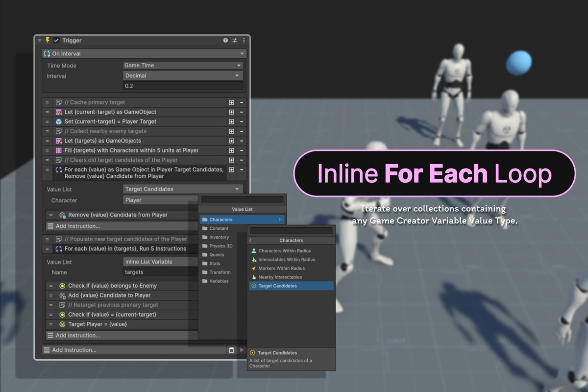Remove the Set {current-target} = Player Target instruction
Viewport: 588px width, 392px height.
pyautogui.click(x=242, y=122)
